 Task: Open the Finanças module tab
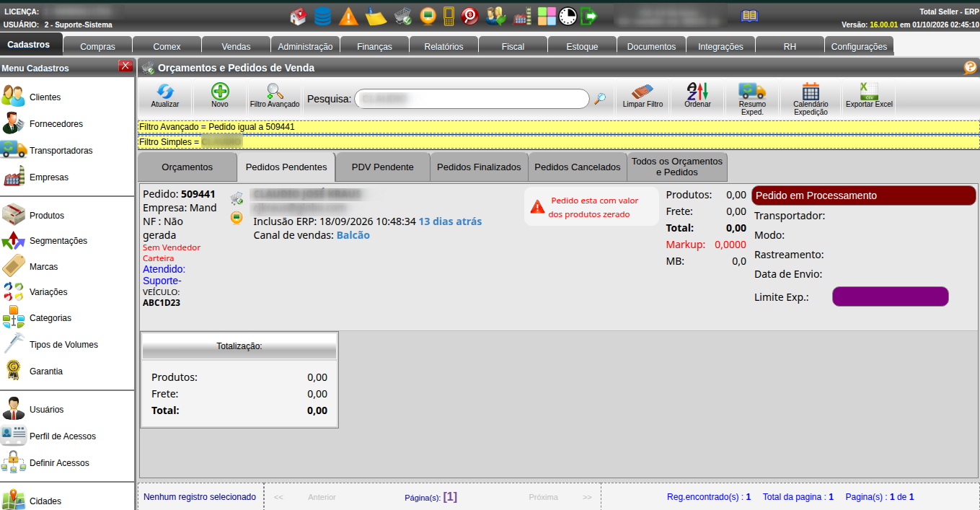click(374, 46)
